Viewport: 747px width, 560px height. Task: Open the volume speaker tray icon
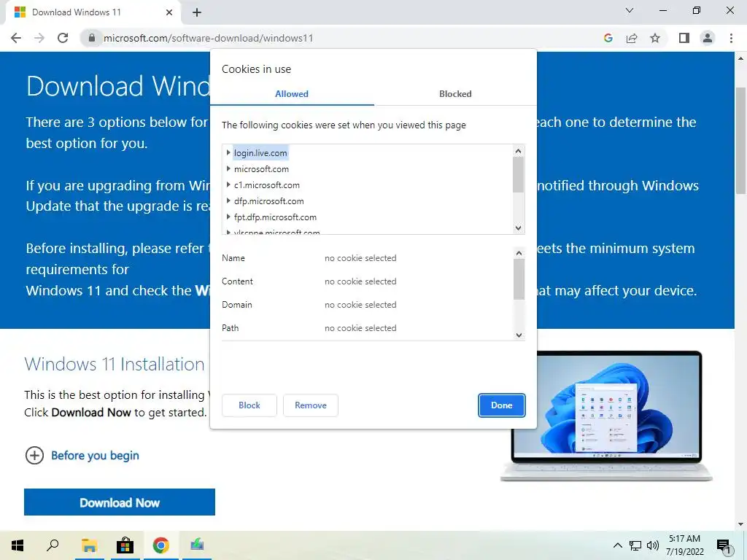coord(653,545)
